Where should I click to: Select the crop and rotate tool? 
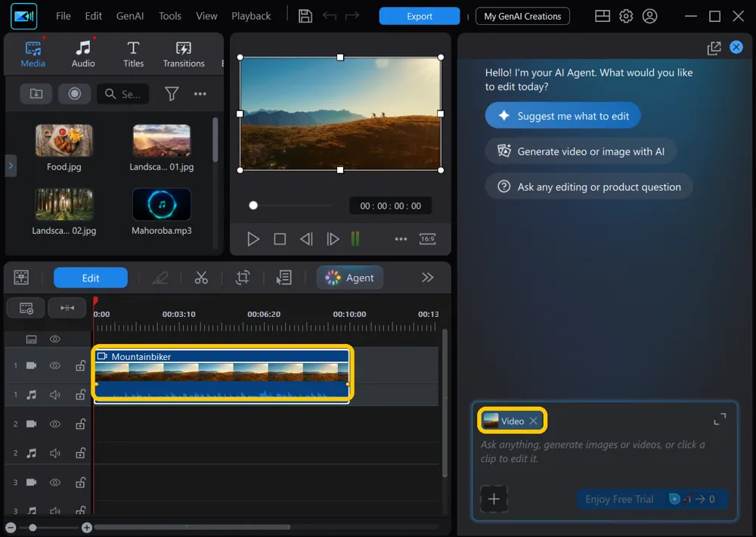tap(243, 278)
